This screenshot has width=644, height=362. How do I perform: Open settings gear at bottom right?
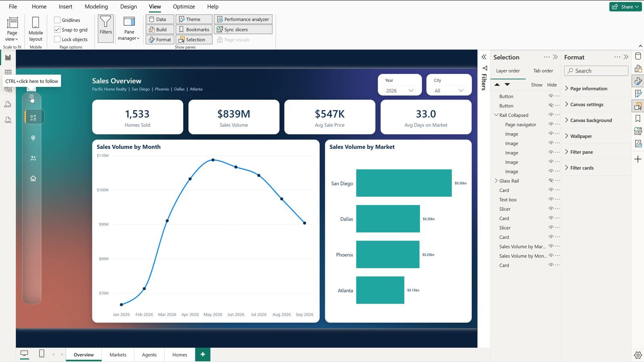[x=638, y=355]
